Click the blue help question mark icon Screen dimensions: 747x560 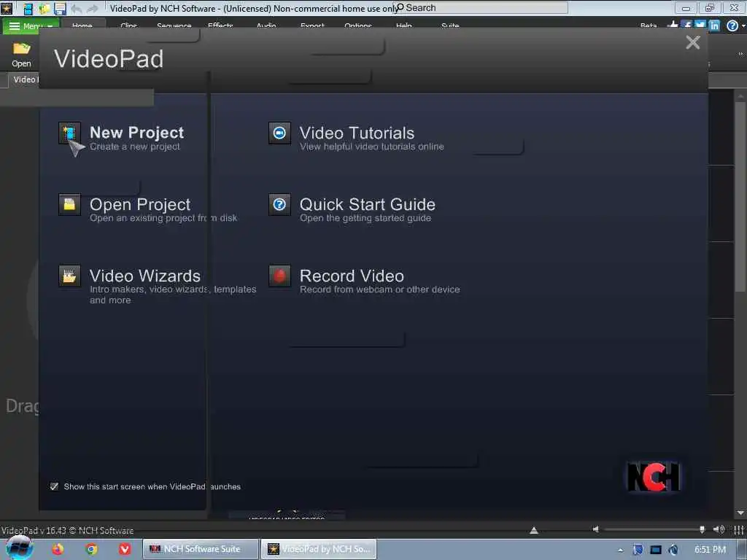tap(732, 26)
